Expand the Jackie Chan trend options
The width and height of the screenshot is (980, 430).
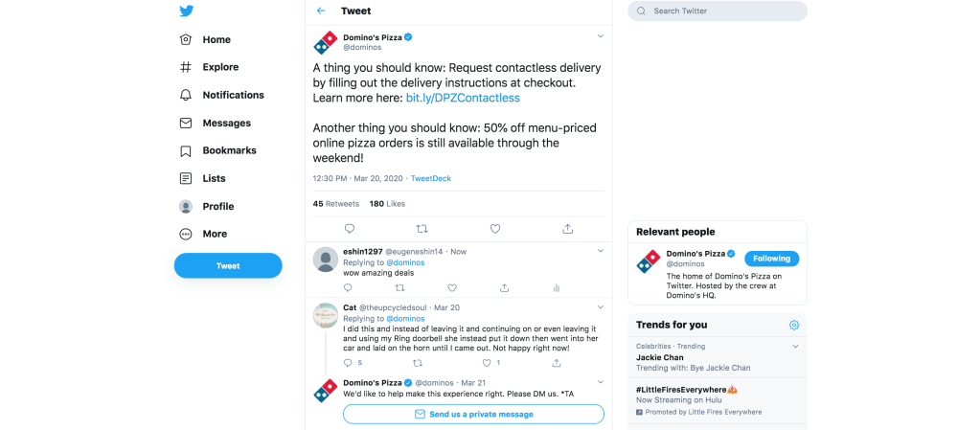[795, 346]
